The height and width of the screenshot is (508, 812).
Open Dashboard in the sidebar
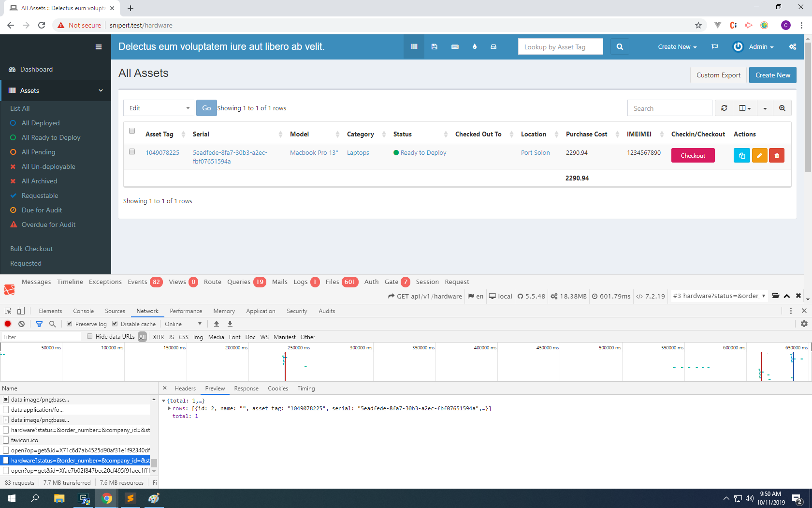click(x=36, y=69)
